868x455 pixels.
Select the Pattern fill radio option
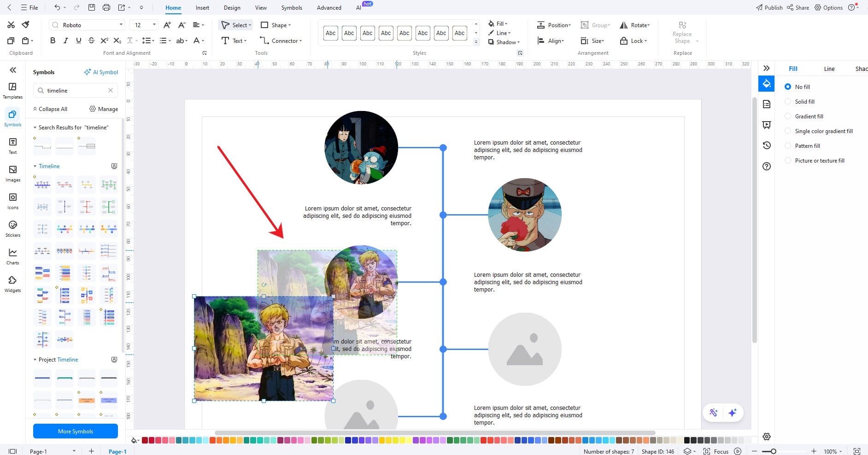787,146
